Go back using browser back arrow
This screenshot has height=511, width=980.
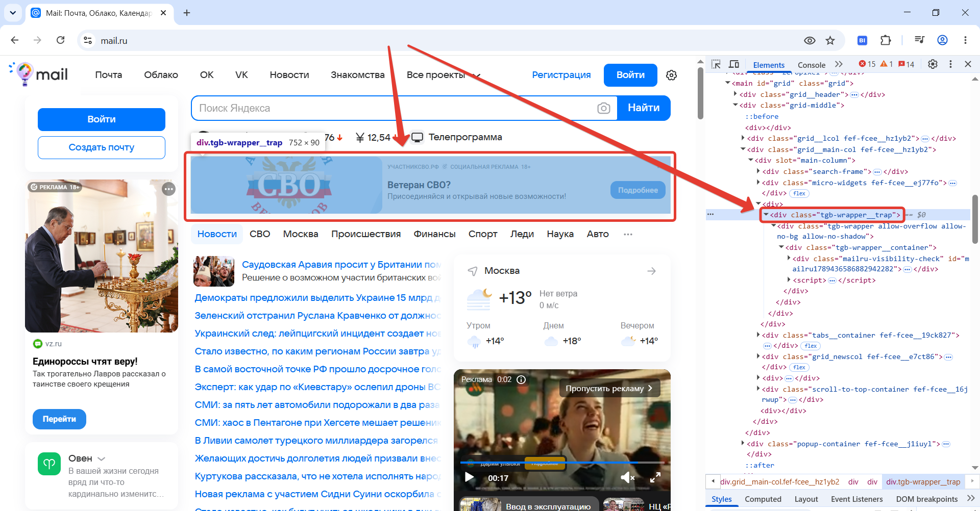tap(15, 40)
